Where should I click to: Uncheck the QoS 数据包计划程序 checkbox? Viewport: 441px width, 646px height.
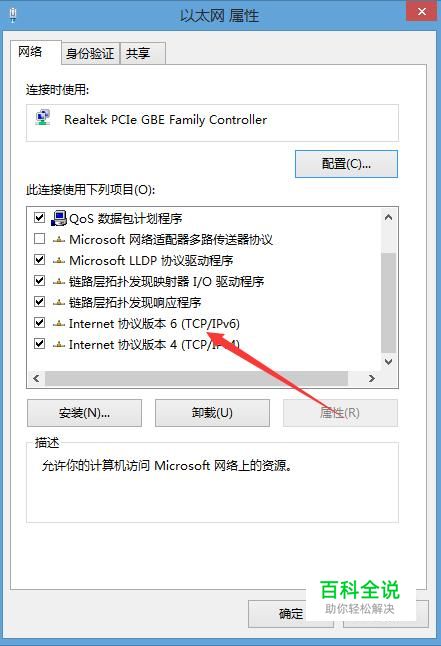[x=39, y=217]
